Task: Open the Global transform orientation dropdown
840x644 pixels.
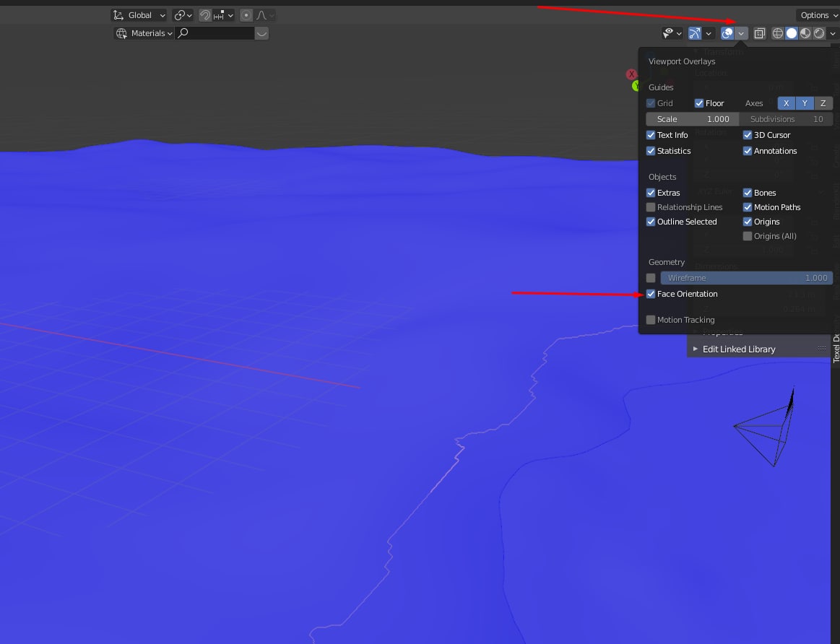Action: pos(139,16)
